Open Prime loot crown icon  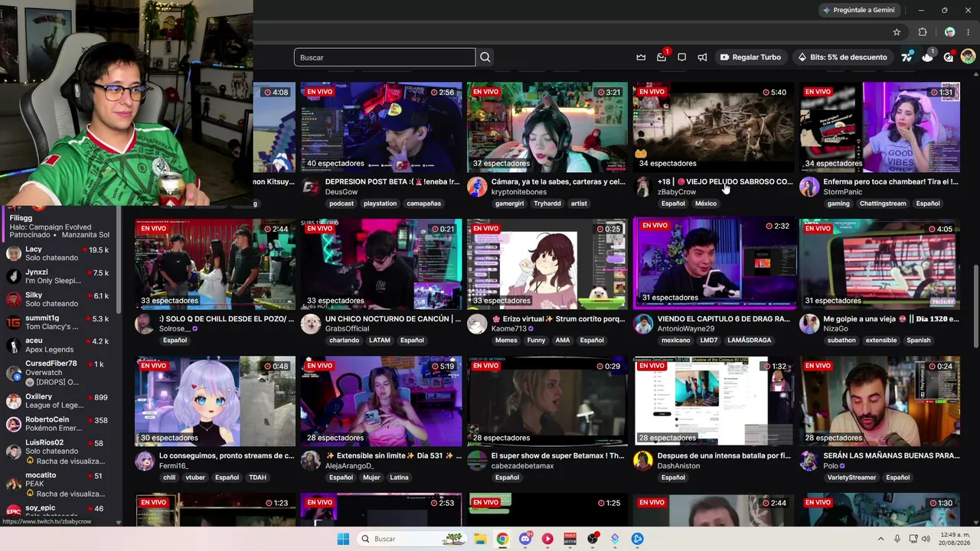click(641, 57)
